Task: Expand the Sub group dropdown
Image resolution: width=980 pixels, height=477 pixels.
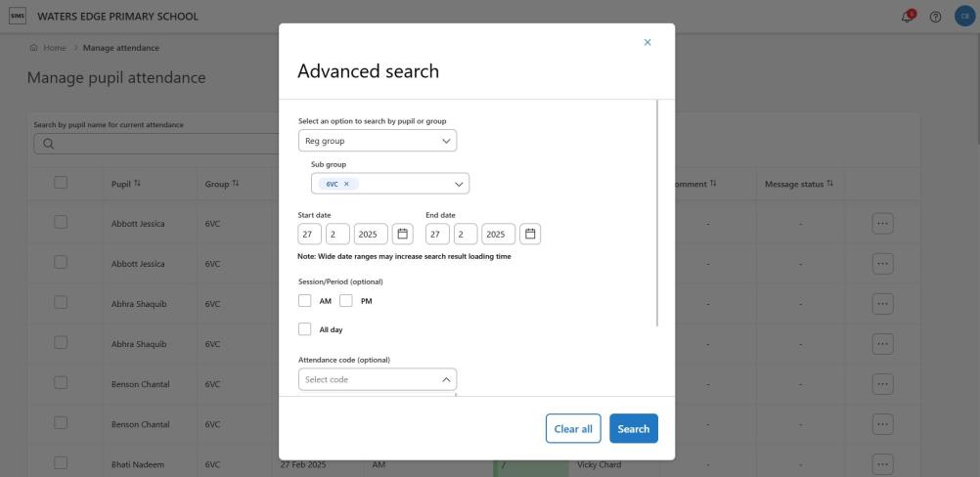Action: click(x=459, y=184)
